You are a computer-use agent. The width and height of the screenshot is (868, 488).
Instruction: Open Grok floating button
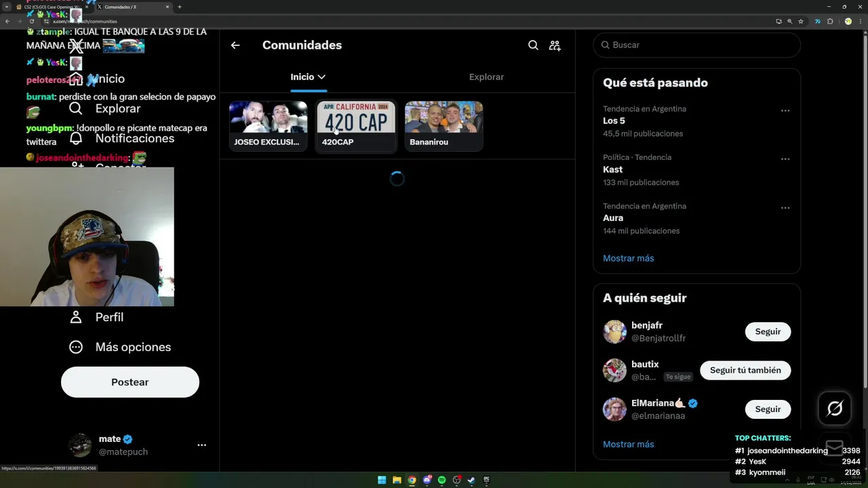pyautogui.click(x=835, y=408)
